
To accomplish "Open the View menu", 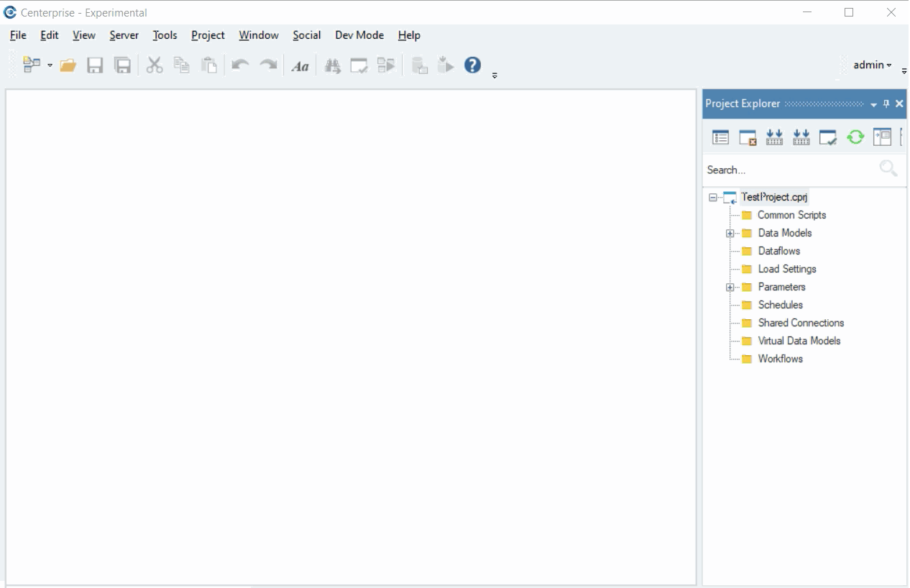I will [84, 35].
